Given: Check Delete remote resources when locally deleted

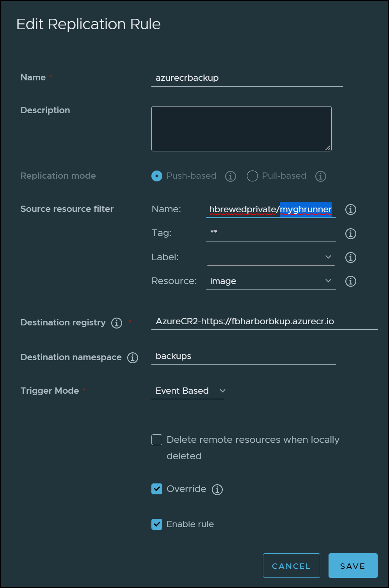Looking at the screenshot, I should pyautogui.click(x=157, y=440).
